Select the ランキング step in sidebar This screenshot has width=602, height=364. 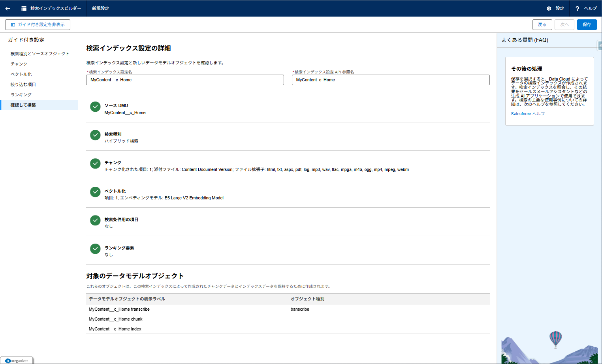click(x=21, y=95)
